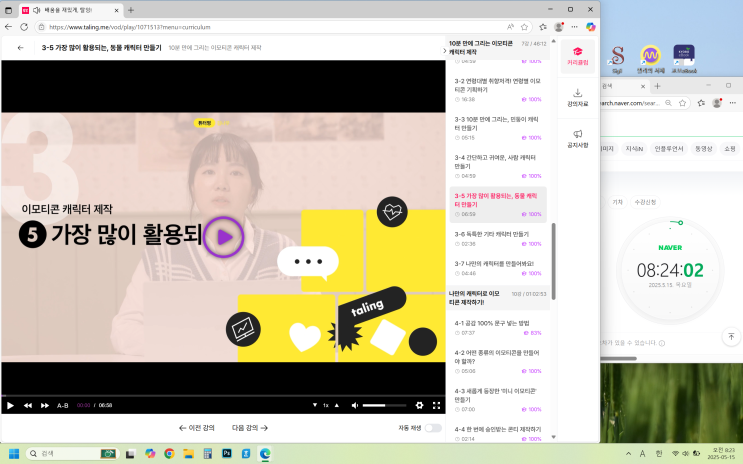Select current lecture 3-5 in the curriculum
Image resolution: width=743 pixels, height=464 pixels.
pyautogui.click(x=498, y=205)
